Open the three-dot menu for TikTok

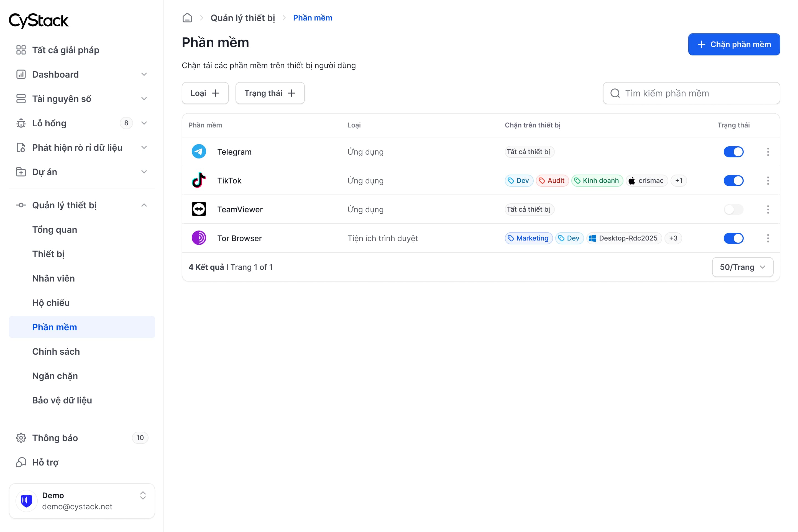click(768, 180)
